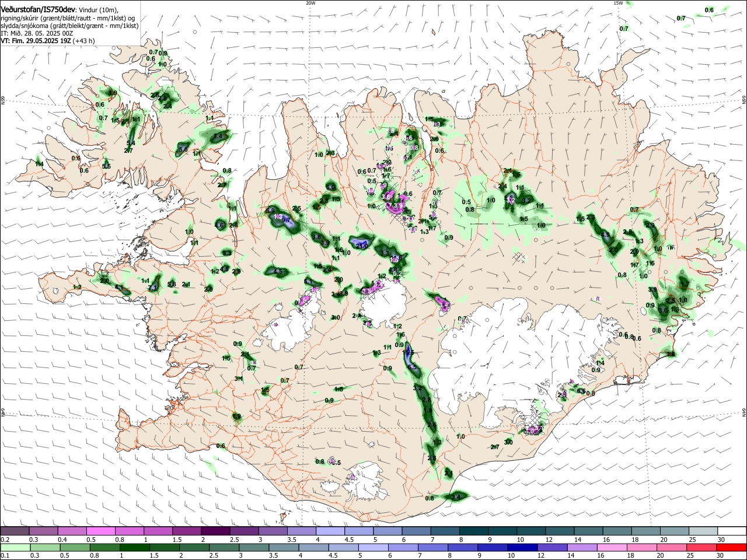747x560 pixels.
Task: Select the 'IT: Mið. 28. 05. 2025 00Z' line
Action: (x=36, y=33)
